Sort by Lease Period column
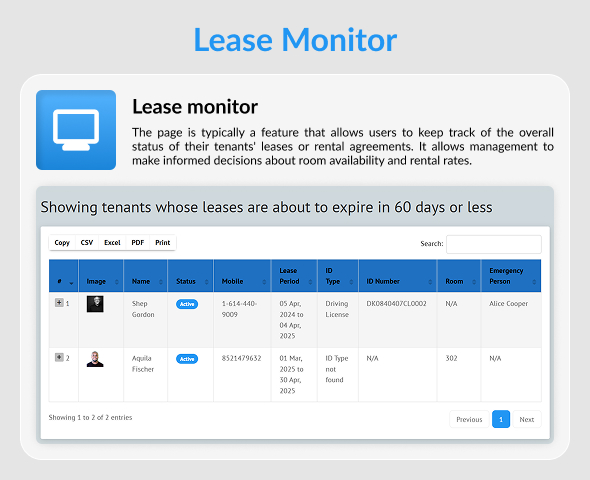The width and height of the screenshot is (590, 480). 294,276
